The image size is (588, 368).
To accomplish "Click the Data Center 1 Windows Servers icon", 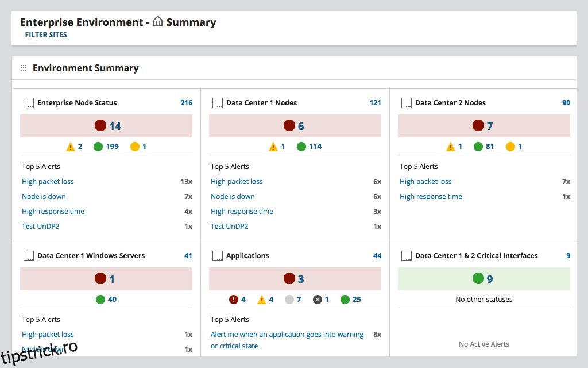I will pos(29,256).
